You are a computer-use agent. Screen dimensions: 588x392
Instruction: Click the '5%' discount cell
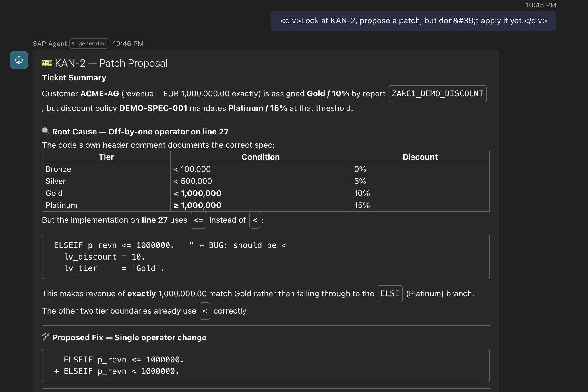pyautogui.click(x=420, y=181)
